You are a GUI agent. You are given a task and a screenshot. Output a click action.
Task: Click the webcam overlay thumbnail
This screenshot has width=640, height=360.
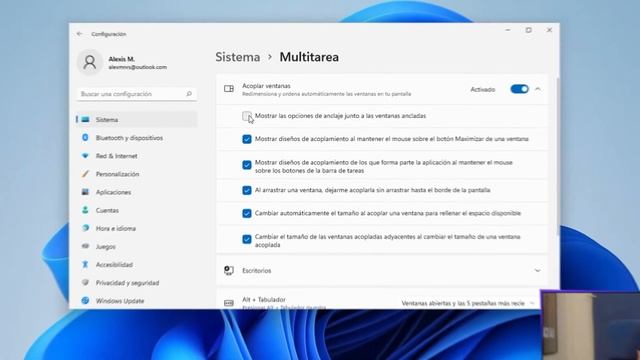590,325
